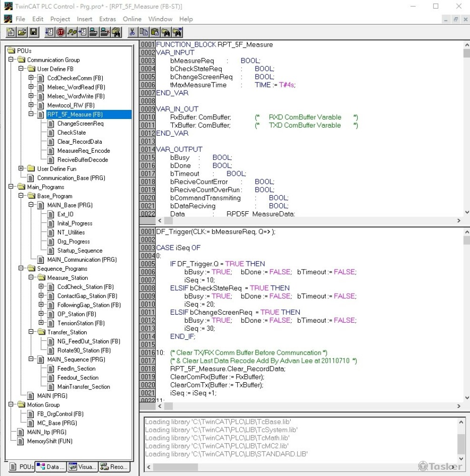
Task: Click the Logout toolbar icon
Action: point(104,32)
